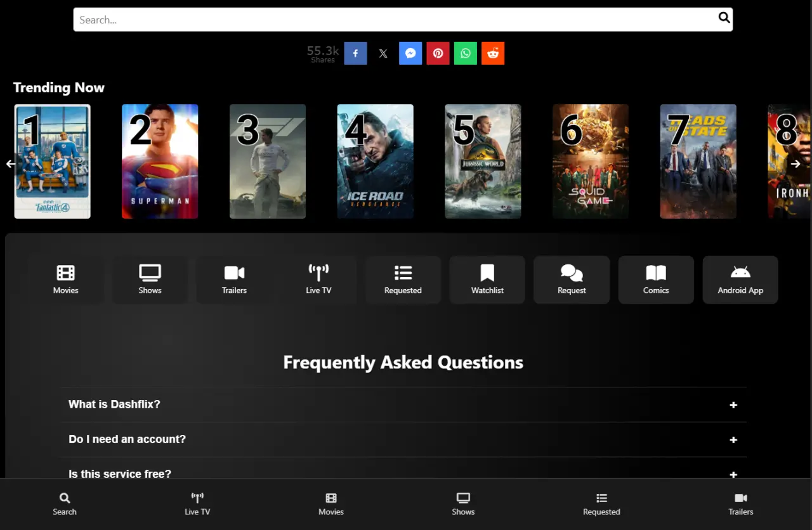812x530 pixels.
Task: Expand "What is Dashflix?" question
Action: tap(403, 404)
